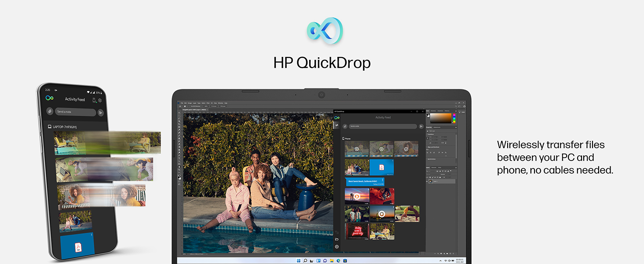This screenshot has height=264, width=644.
Task: Open the Window menu in Photoshop
Action: coord(221,103)
